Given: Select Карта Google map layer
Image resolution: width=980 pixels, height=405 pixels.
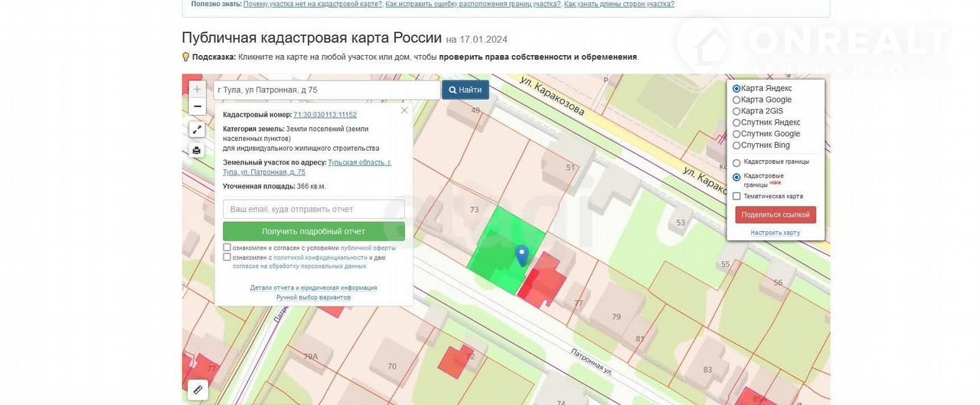Looking at the screenshot, I should tap(737, 100).
